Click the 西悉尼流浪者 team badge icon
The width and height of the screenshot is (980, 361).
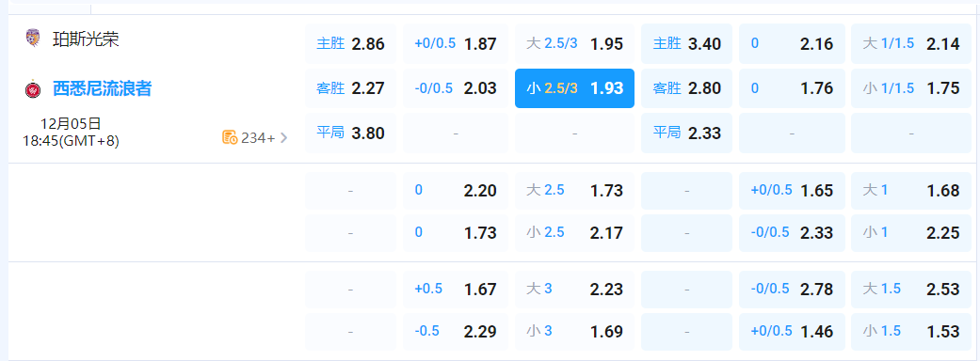tap(33, 89)
